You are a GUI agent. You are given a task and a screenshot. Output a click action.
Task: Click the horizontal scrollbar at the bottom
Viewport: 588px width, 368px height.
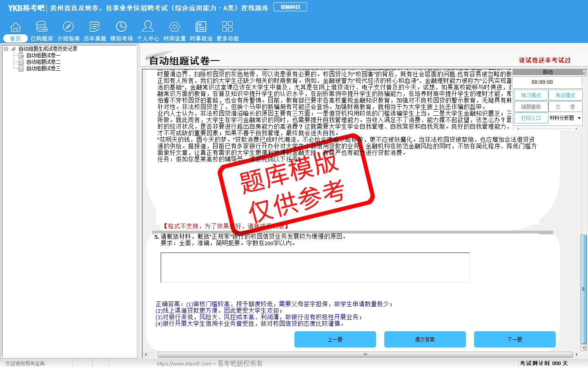(365, 355)
